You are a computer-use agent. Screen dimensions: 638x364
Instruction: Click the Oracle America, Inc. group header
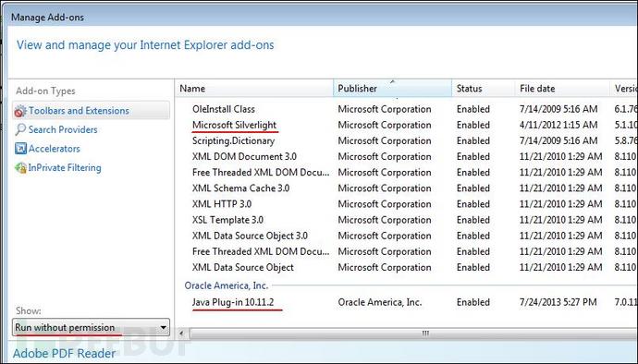(227, 285)
